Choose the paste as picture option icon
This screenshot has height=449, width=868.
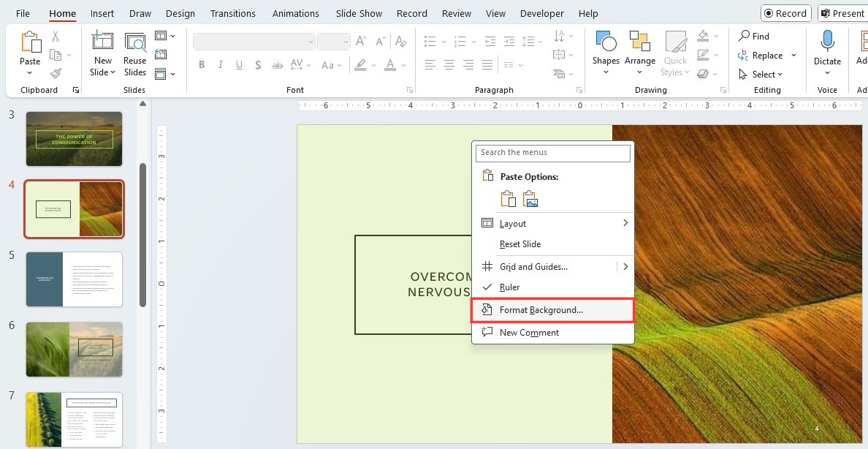[530, 199]
